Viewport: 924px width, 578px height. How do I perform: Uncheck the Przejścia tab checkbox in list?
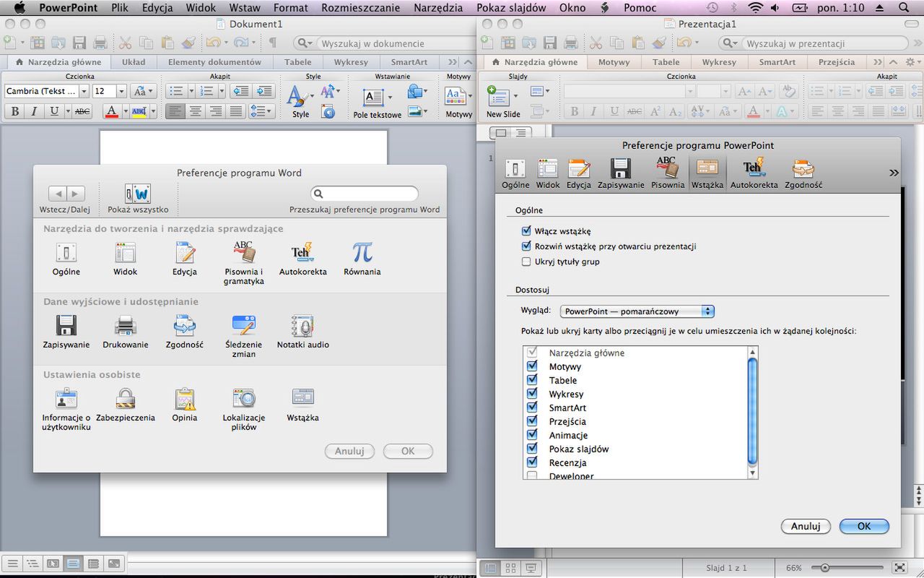(532, 421)
